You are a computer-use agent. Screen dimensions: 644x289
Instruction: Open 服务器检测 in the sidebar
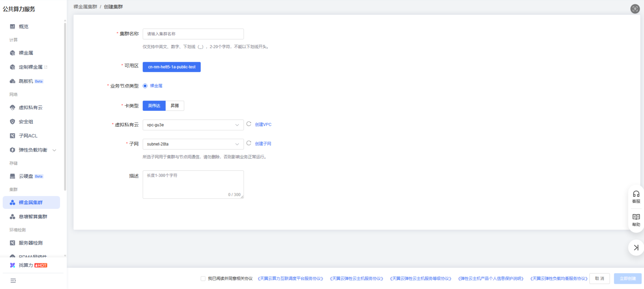pos(31,243)
